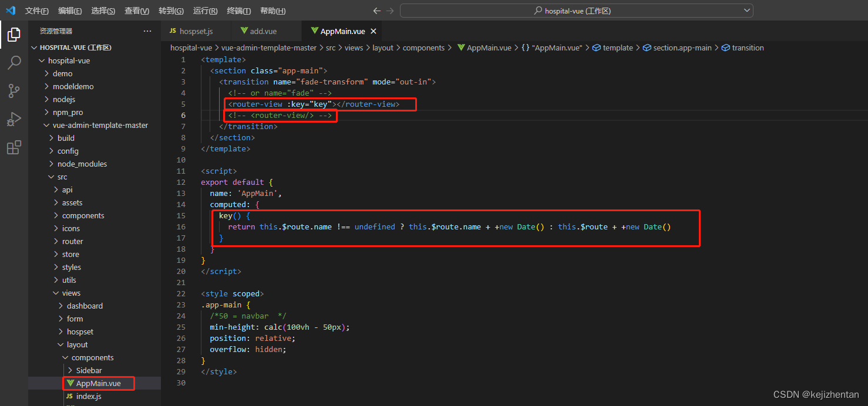
Task: Open the 终端(T) menu
Action: (x=238, y=11)
